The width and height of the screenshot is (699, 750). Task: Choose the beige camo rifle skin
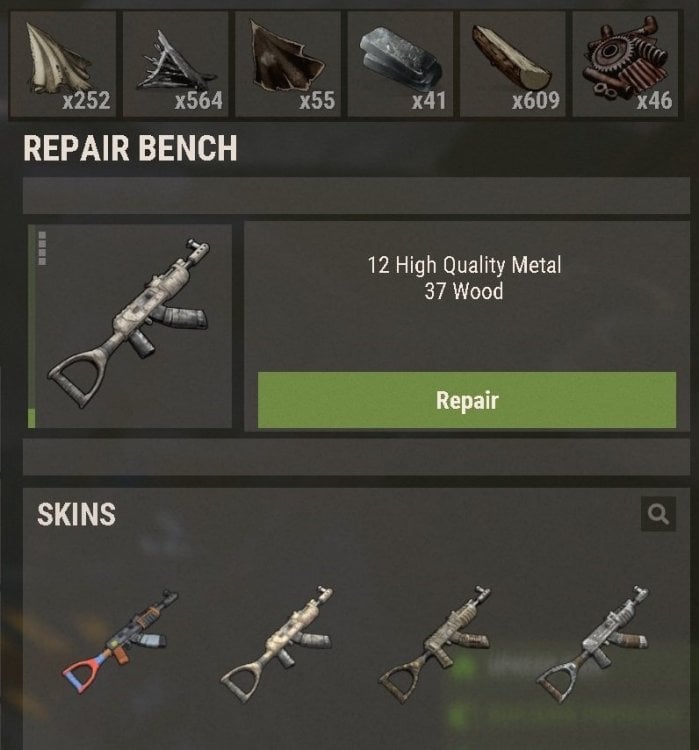pyautogui.click(x=277, y=643)
